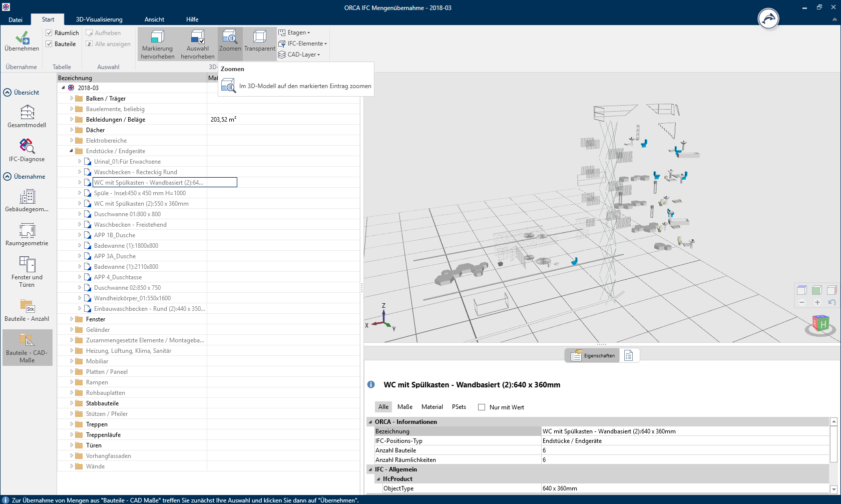Switch 3D view to front view cube
This screenshot has width=841, height=504.
817,290
